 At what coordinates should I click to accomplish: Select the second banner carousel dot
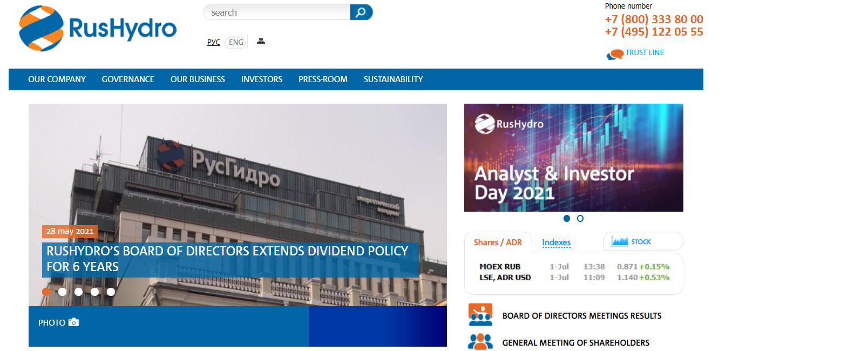click(x=580, y=218)
